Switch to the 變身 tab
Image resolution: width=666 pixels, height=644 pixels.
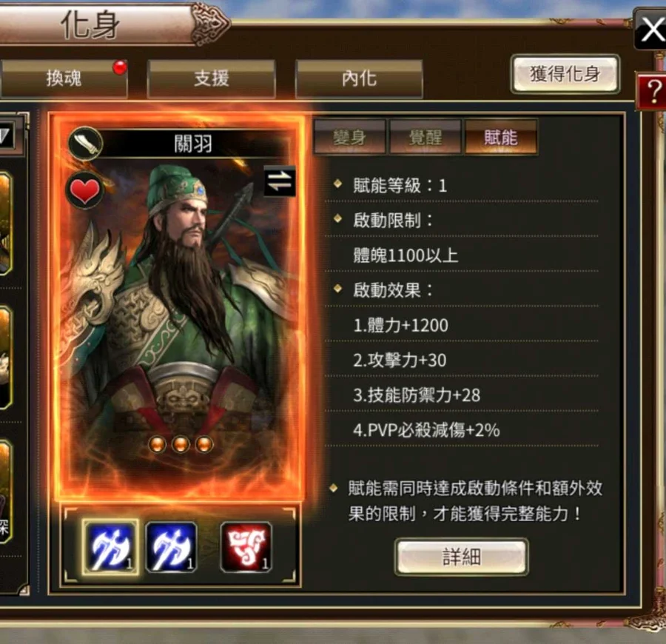(x=349, y=138)
